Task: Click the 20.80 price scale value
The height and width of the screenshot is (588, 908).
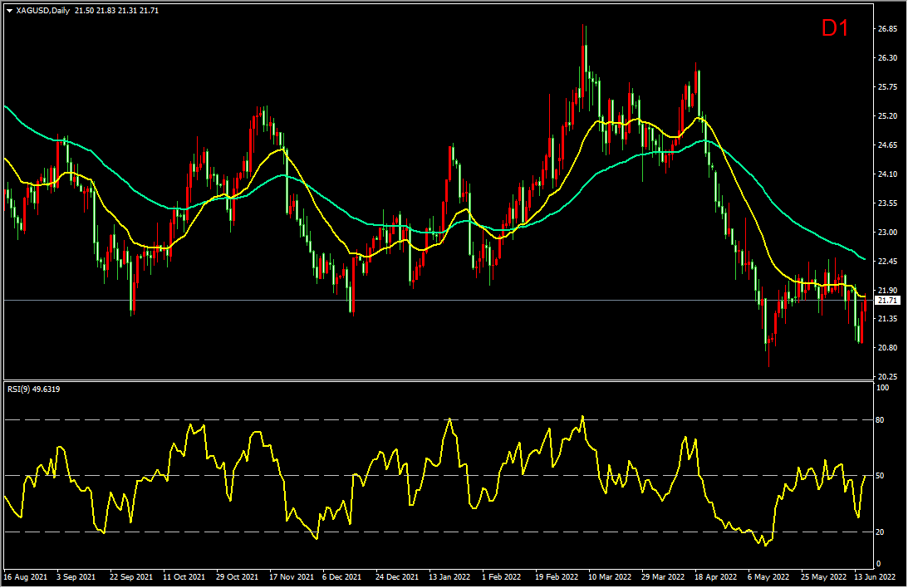Action: (888, 348)
